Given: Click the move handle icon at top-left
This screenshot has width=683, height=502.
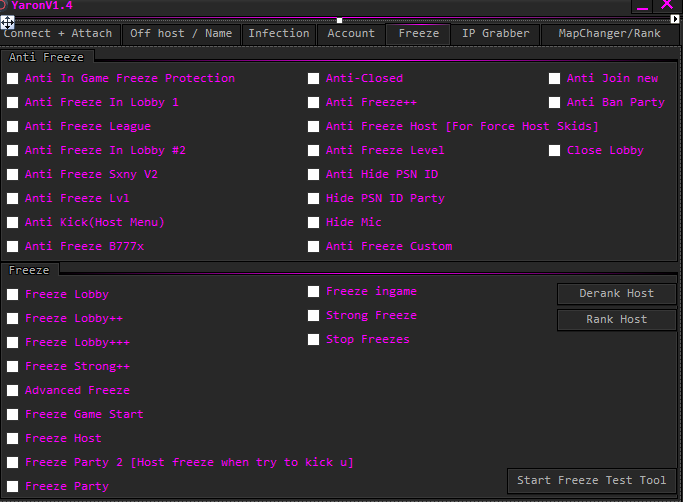Looking at the screenshot, I should [7, 20].
